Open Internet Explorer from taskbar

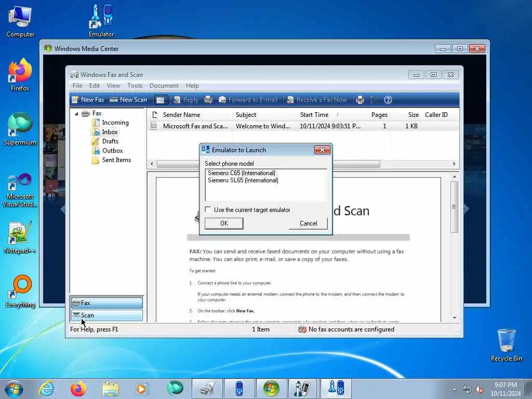tap(46, 389)
